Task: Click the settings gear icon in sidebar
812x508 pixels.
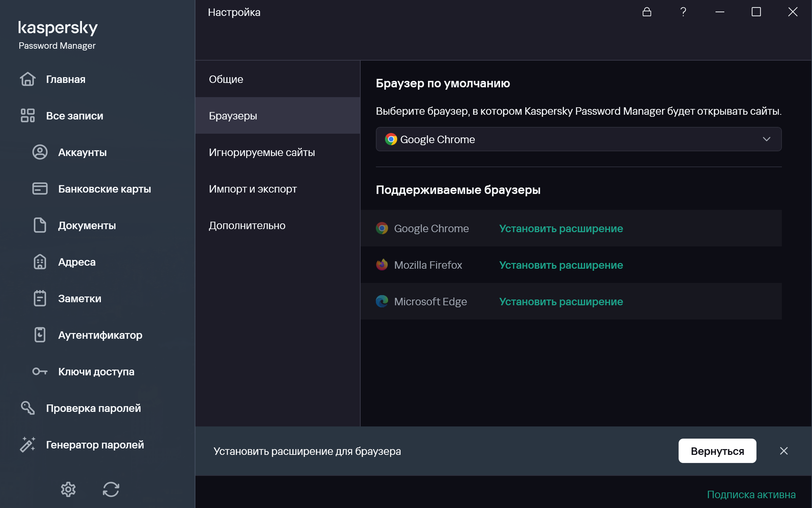Action: click(x=68, y=489)
